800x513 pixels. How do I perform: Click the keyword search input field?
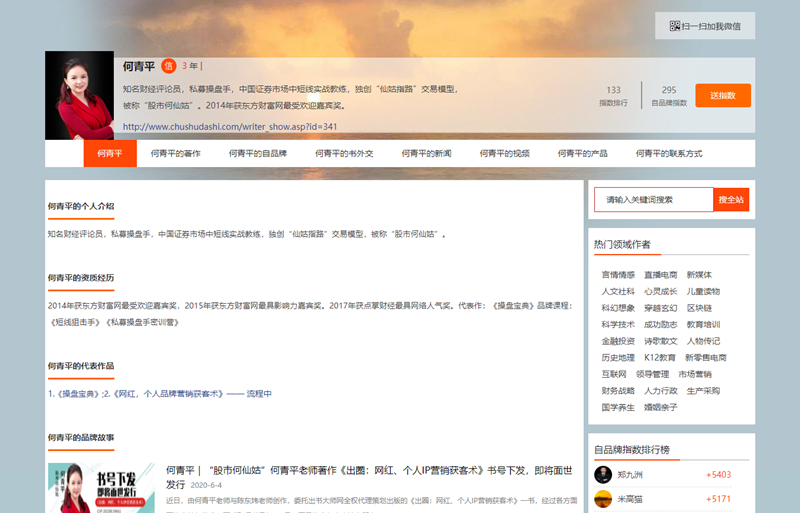point(653,200)
